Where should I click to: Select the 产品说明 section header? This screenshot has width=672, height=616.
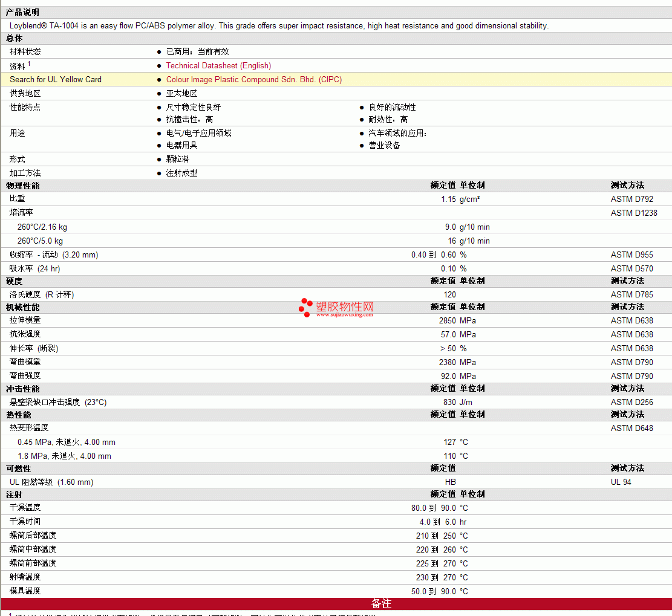click(x=22, y=13)
